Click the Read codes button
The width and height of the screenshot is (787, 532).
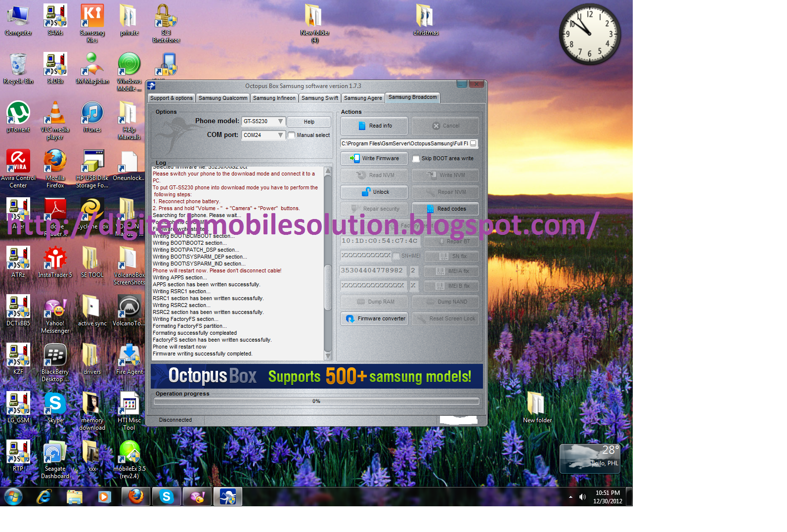[x=445, y=209]
